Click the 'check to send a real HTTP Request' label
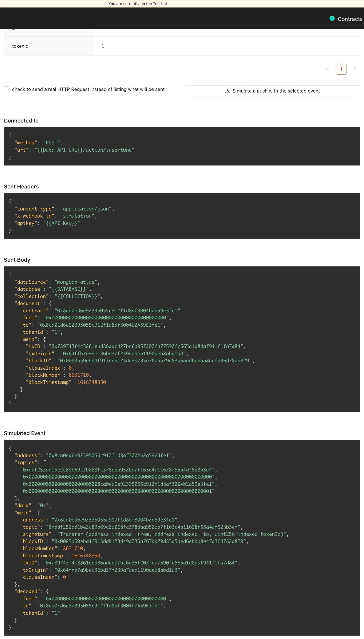The height and width of the screenshot is (639, 364). point(88,89)
